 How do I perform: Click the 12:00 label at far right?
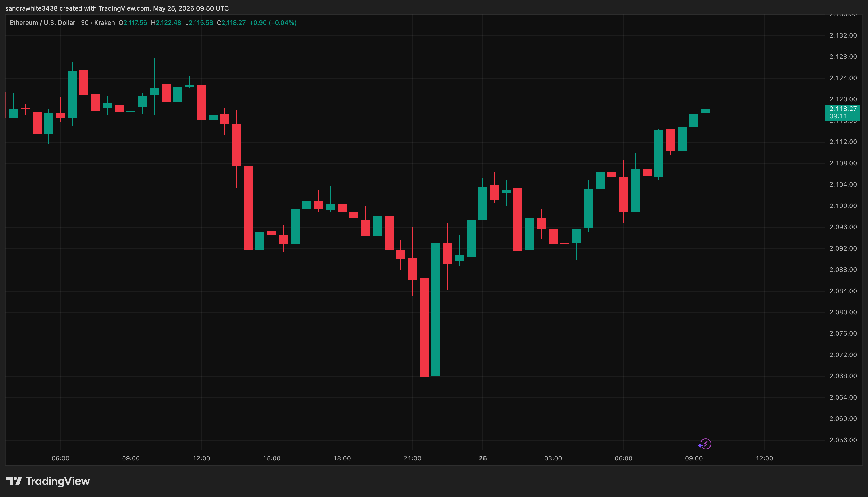(x=764, y=458)
